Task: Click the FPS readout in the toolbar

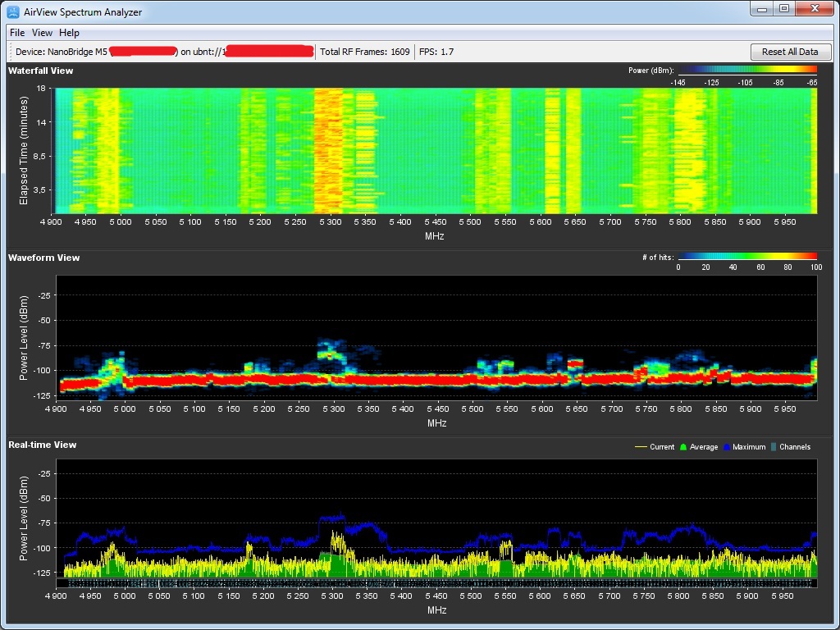Action: pos(436,52)
